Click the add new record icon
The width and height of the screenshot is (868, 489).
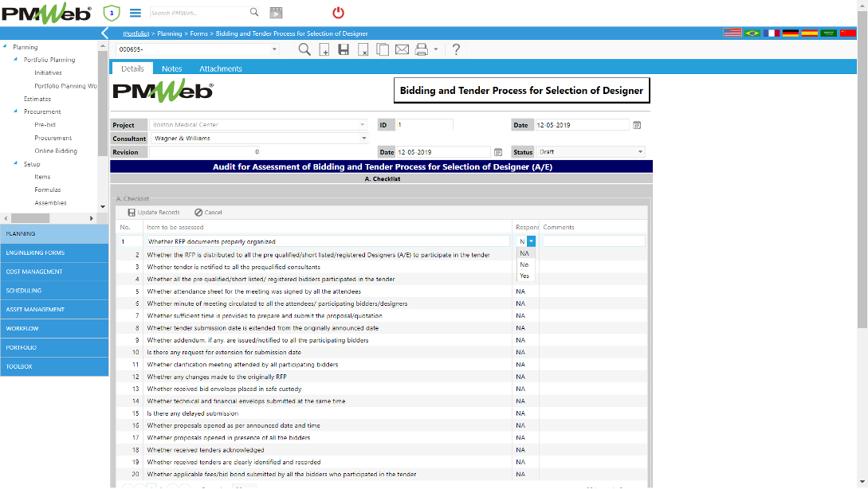(x=324, y=49)
